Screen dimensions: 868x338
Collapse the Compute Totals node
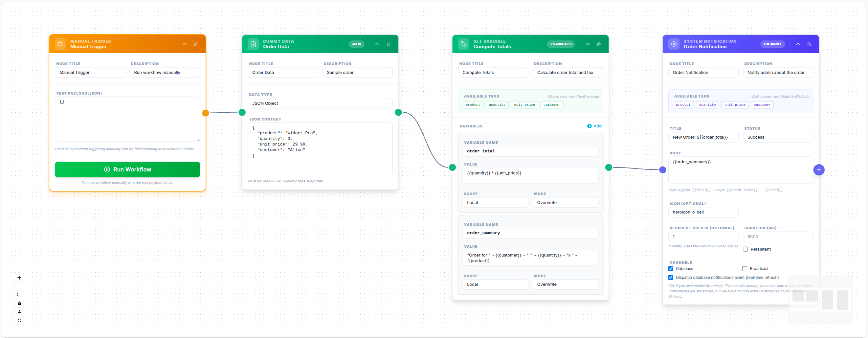click(588, 44)
